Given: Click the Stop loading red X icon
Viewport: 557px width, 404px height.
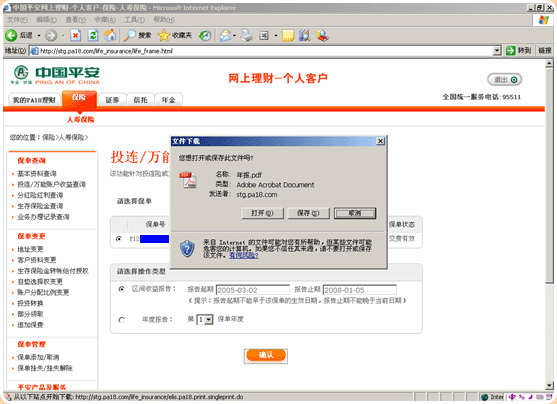Looking at the screenshot, I should [75, 35].
